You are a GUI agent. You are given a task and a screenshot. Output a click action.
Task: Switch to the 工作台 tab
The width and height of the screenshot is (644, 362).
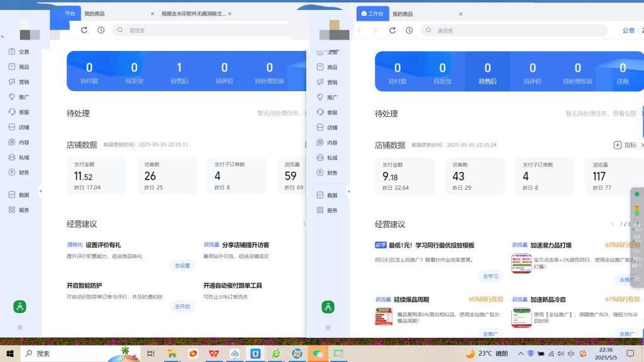coord(372,13)
